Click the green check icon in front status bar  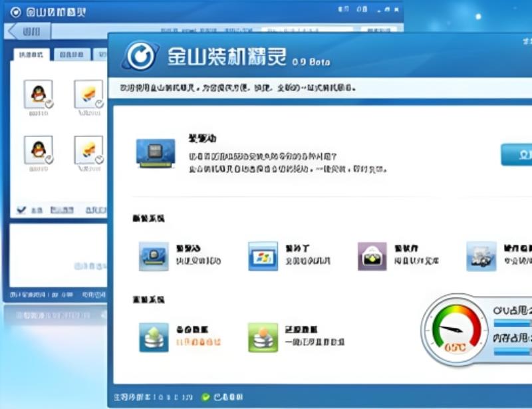click(x=205, y=397)
